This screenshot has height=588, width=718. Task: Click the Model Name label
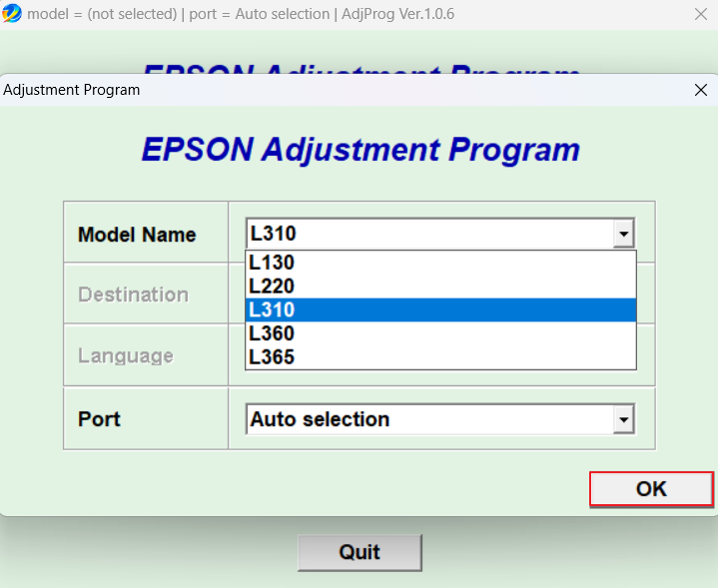(x=137, y=235)
